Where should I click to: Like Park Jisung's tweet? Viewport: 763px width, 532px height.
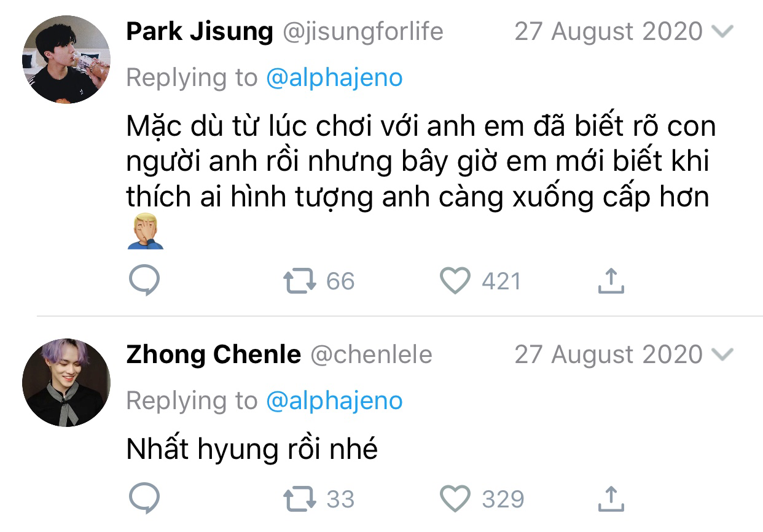click(455, 281)
